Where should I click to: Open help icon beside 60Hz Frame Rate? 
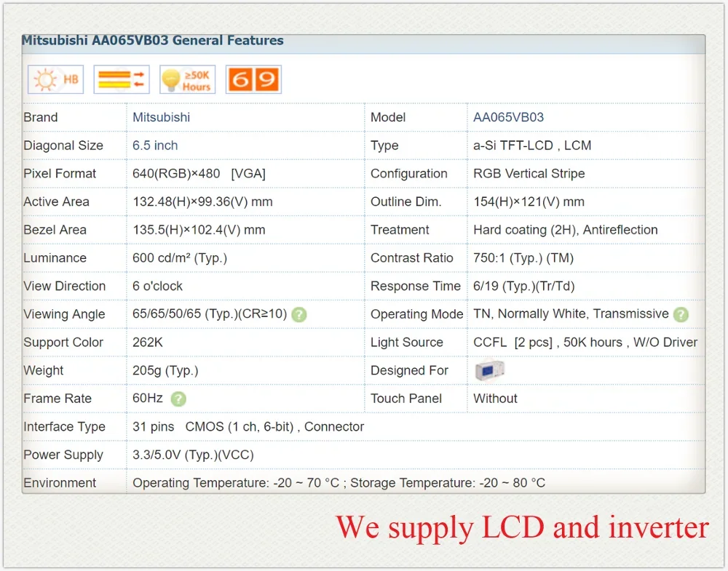(178, 399)
